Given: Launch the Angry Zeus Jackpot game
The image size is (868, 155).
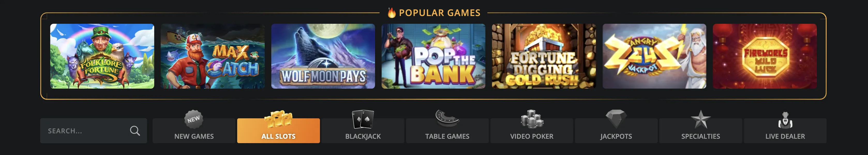Looking at the screenshot, I should (654, 56).
